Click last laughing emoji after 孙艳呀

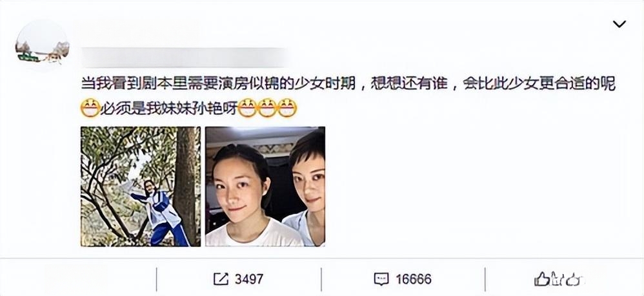pyautogui.click(x=288, y=108)
